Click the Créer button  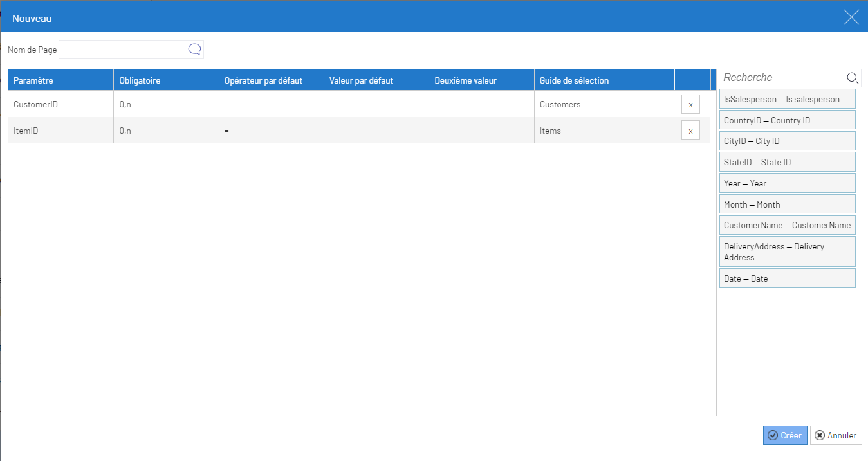pyautogui.click(x=784, y=435)
